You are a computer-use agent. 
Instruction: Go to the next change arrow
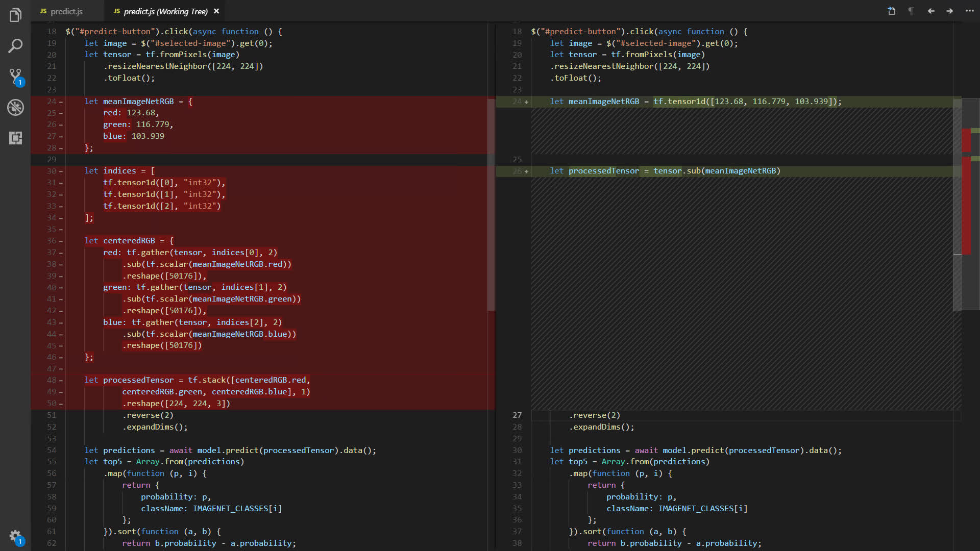(950, 11)
